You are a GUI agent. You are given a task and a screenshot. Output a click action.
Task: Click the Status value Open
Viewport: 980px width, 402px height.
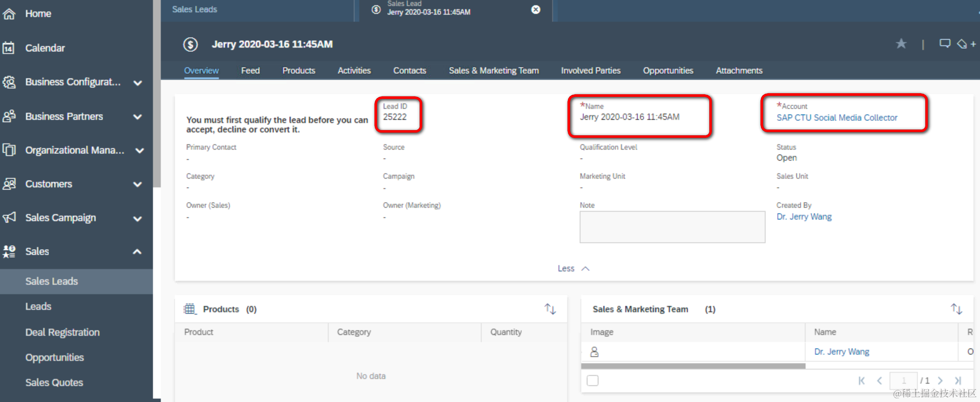coord(787,158)
